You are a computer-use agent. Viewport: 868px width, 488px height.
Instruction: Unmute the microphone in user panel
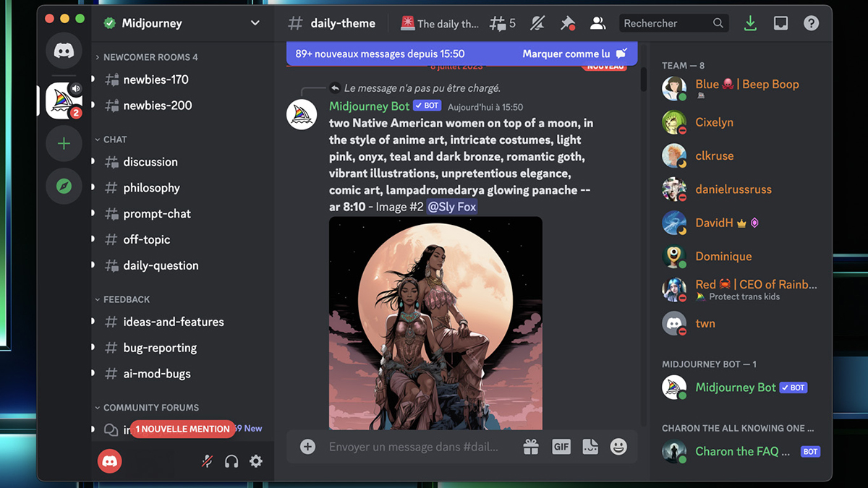click(207, 461)
